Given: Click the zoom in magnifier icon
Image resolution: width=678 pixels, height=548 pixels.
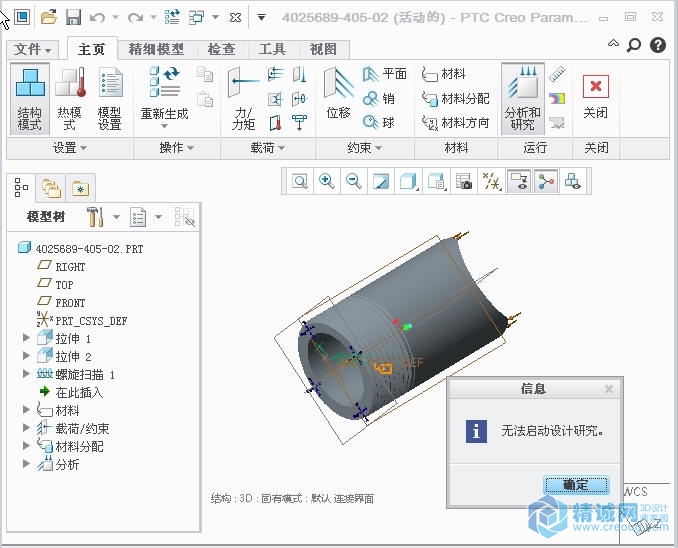Looking at the screenshot, I should coord(326,181).
